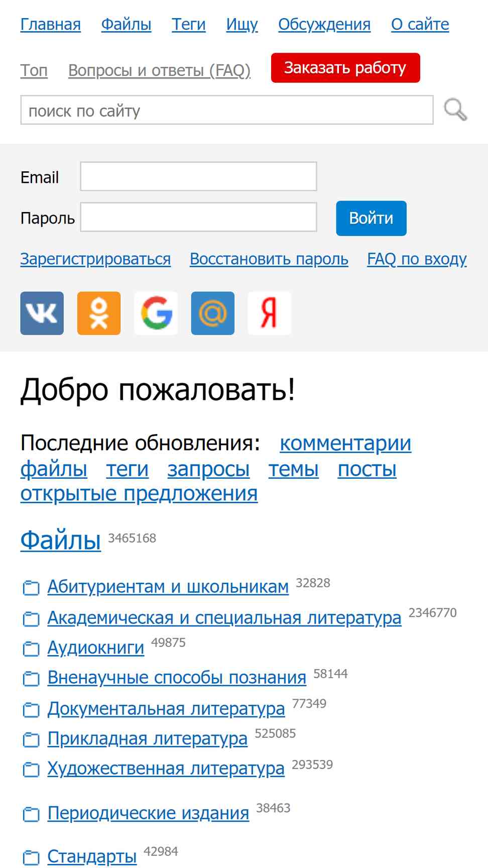Screen dimensions: 488x868
Task: Focus the Email input field
Action: click(199, 176)
